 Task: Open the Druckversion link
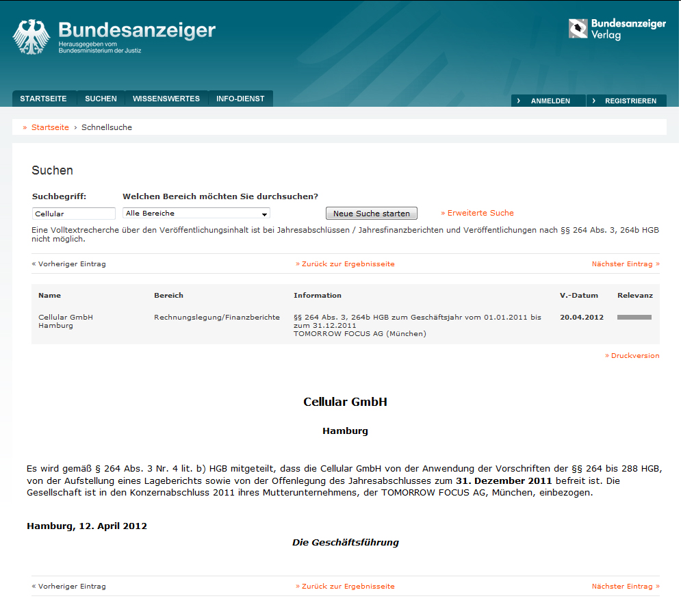tap(632, 355)
